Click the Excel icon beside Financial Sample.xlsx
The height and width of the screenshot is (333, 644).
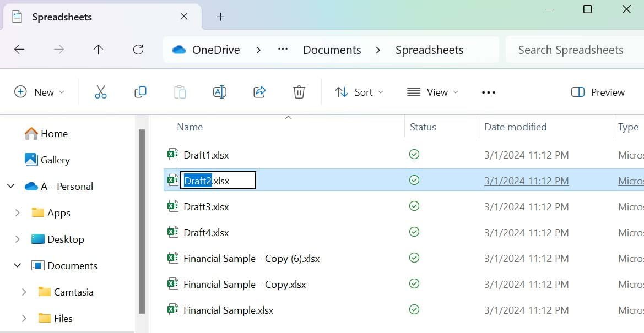pyautogui.click(x=172, y=310)
